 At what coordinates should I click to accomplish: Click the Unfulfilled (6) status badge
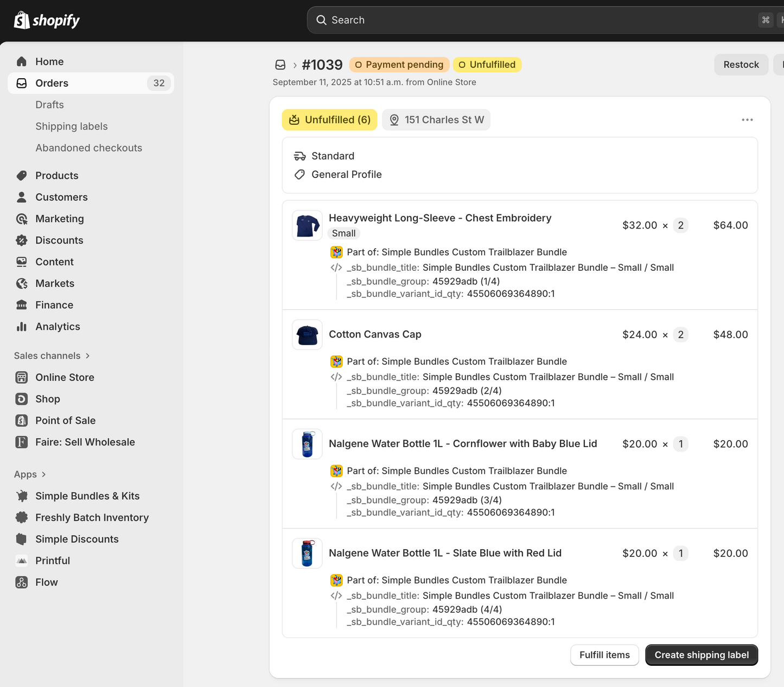[330, 120]
